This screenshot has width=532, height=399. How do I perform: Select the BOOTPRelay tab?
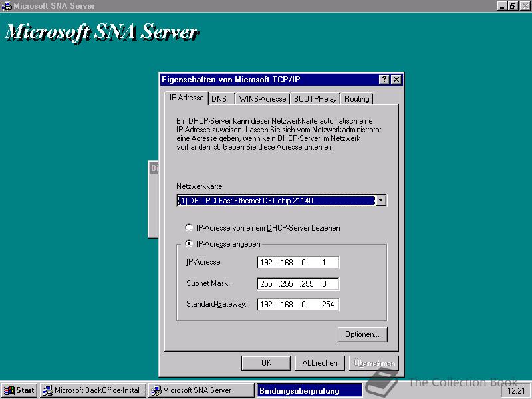(x=315, y=98)
